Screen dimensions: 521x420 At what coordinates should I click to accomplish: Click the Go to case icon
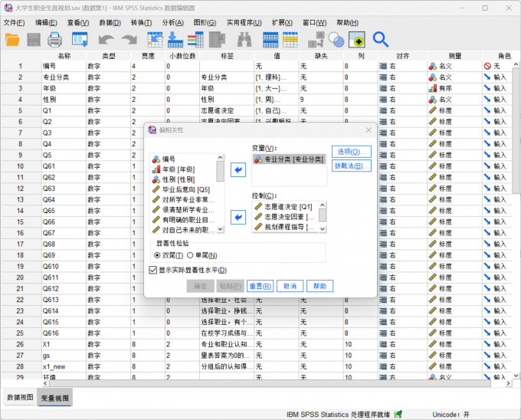point(155,40)
